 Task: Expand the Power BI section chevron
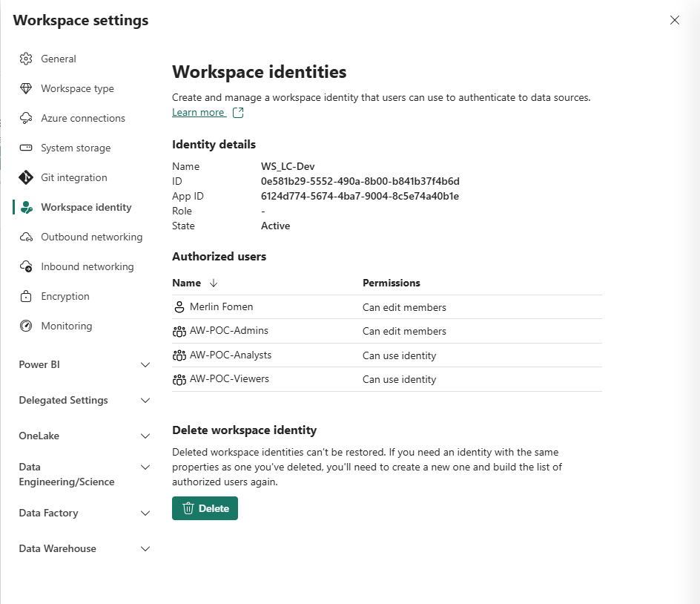click(x=145, y=364)
